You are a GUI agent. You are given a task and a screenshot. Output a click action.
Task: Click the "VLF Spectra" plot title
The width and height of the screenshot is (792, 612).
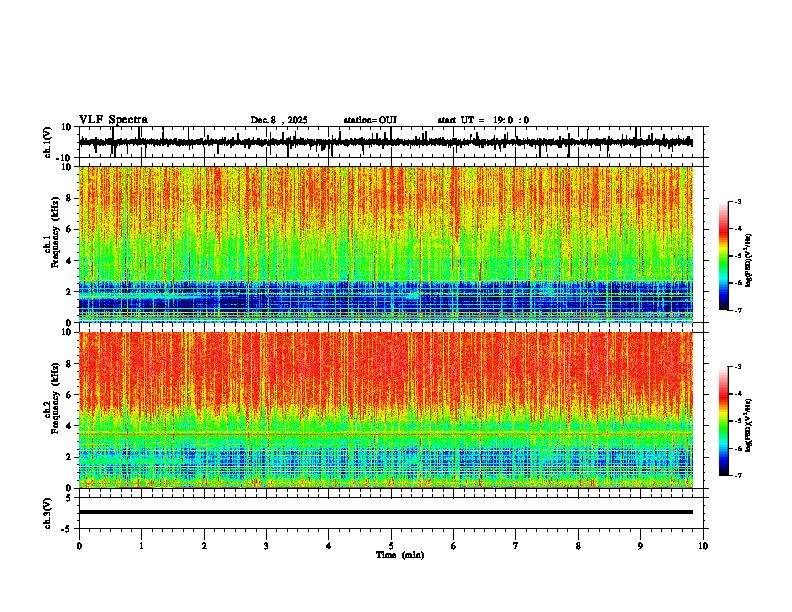click(113, 120)
